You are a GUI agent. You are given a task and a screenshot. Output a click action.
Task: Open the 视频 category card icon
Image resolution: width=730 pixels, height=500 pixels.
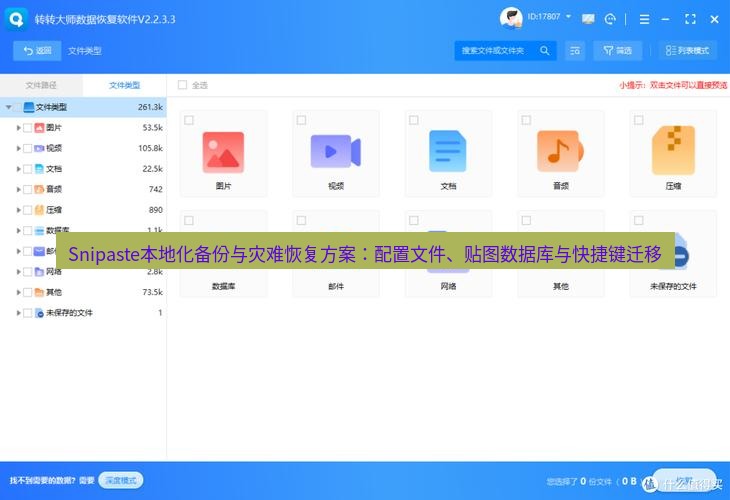[x=335, y=151]
